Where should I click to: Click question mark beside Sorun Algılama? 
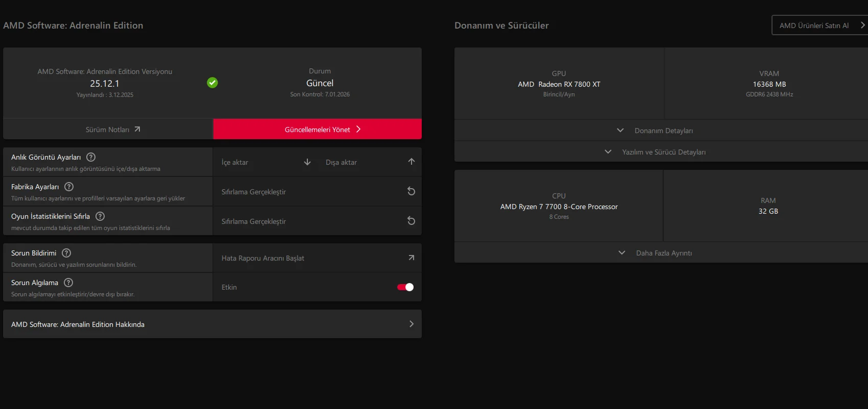click(68, 283)
